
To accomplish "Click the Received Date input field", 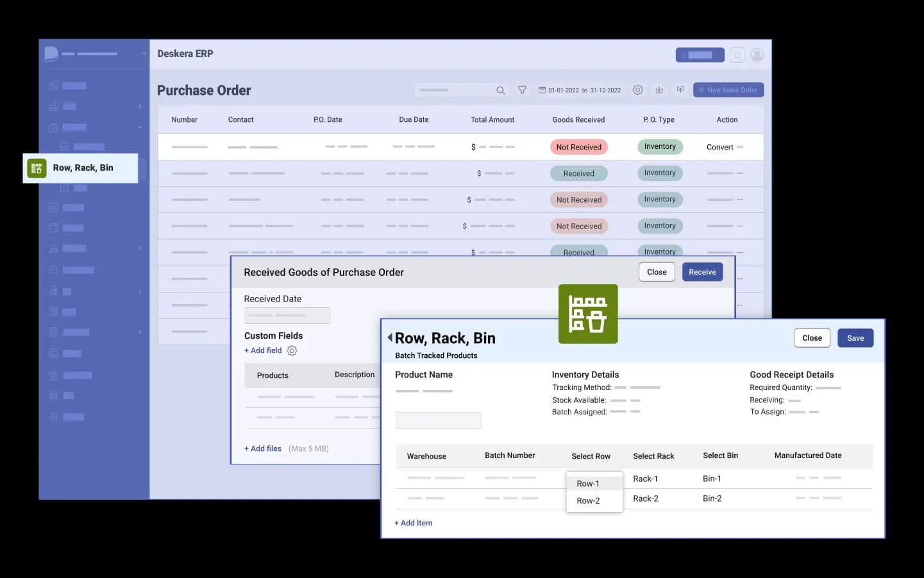I will coord(287,316).
